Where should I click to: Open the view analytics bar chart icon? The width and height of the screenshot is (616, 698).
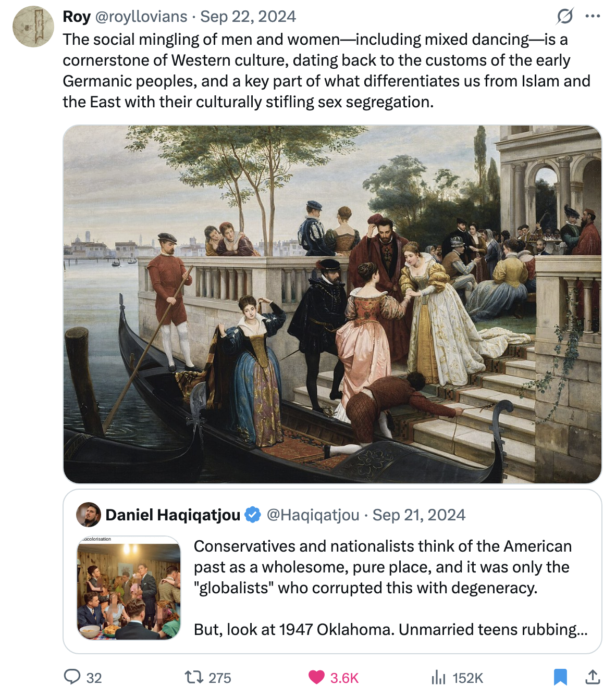tap(438, 677)
